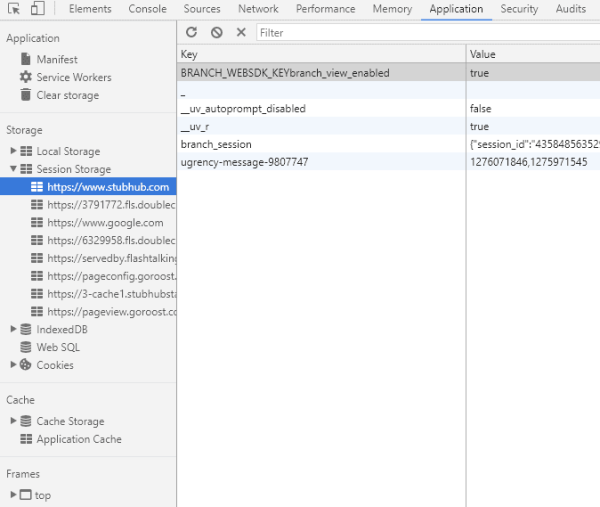Open the Security tab
600x507 pixels.
(x=519, y=9)
